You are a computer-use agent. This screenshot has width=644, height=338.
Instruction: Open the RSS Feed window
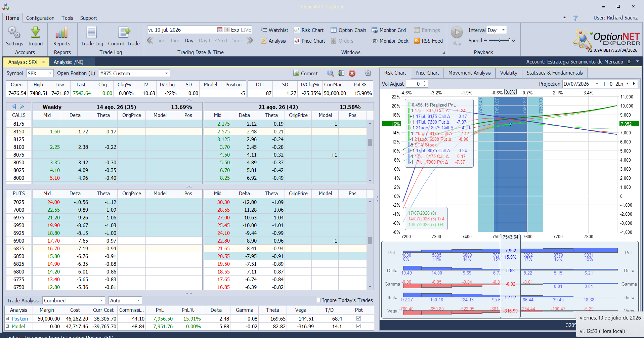tap(428, 41)
